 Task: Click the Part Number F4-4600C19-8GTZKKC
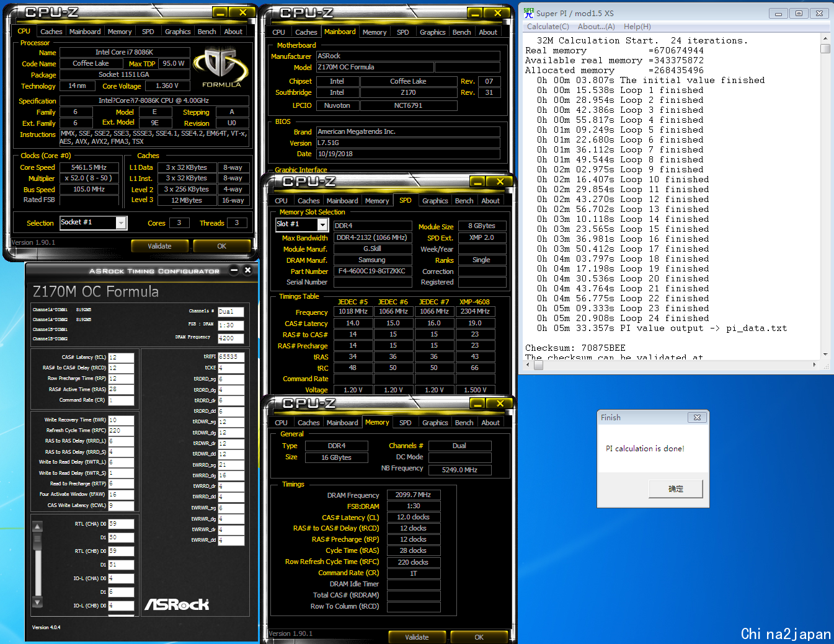373,271
